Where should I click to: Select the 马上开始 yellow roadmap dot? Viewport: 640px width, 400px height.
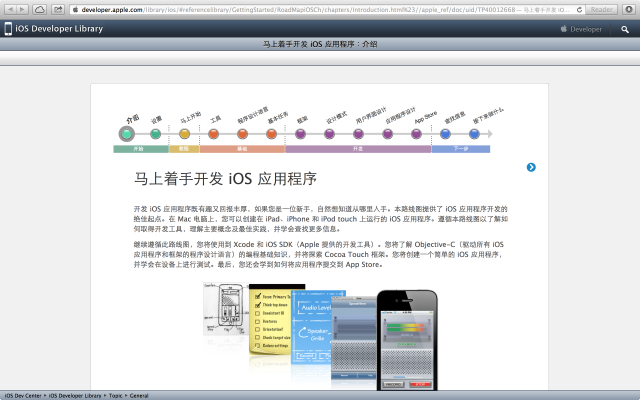[x=184, y=133]
